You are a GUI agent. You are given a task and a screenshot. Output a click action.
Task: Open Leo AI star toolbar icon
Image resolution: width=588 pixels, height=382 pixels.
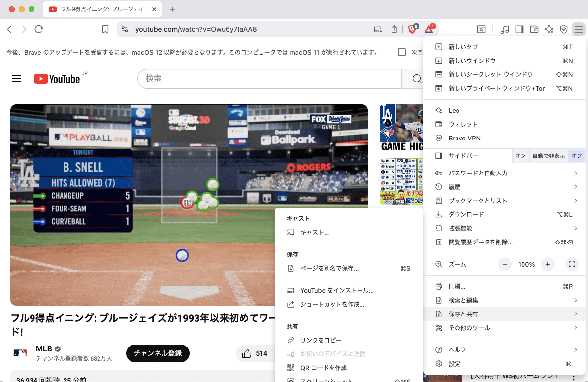tap(549, 29)
